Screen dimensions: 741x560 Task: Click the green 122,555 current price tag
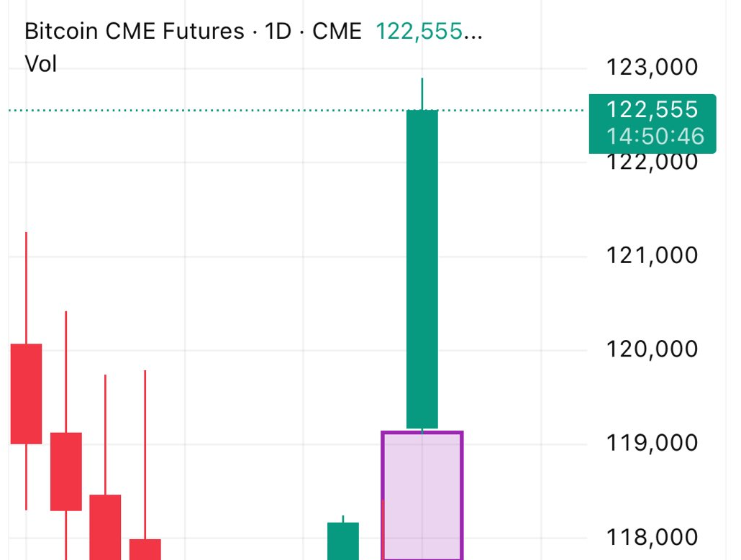pos(652,110)
